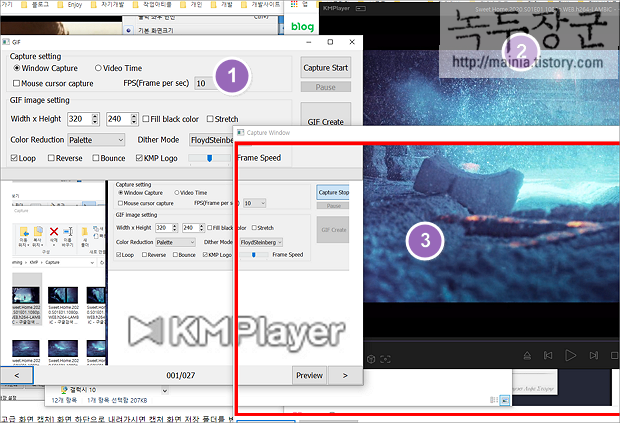Screen dimensions: 620x423
Task: Adjust the Frame Speed slider
Action: pyautogui.click(x=210, y=158)
